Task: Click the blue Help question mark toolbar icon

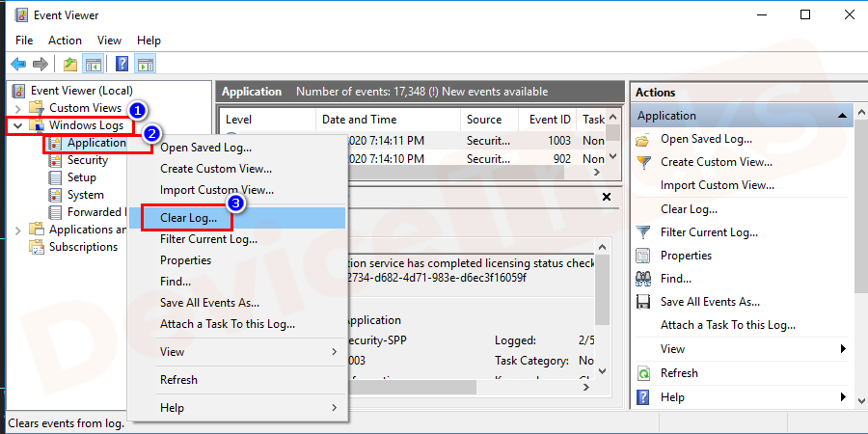Action: (x=122, y=65)
